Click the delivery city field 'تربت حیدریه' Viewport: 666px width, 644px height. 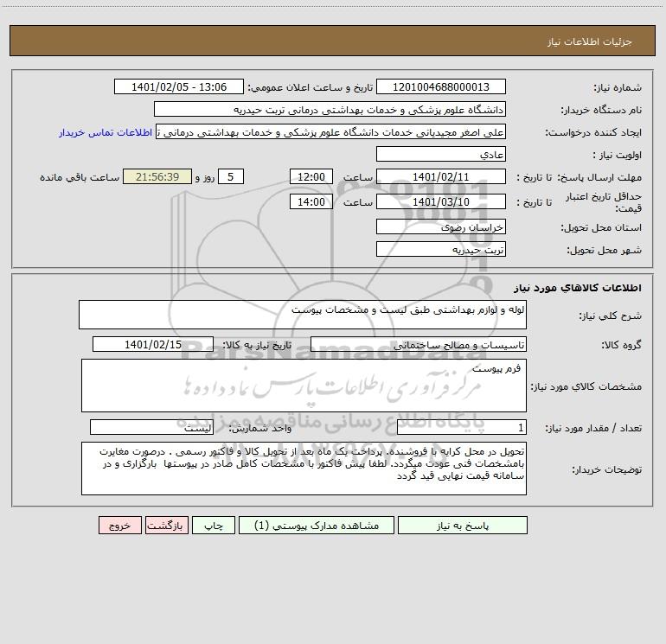(441, 249)
